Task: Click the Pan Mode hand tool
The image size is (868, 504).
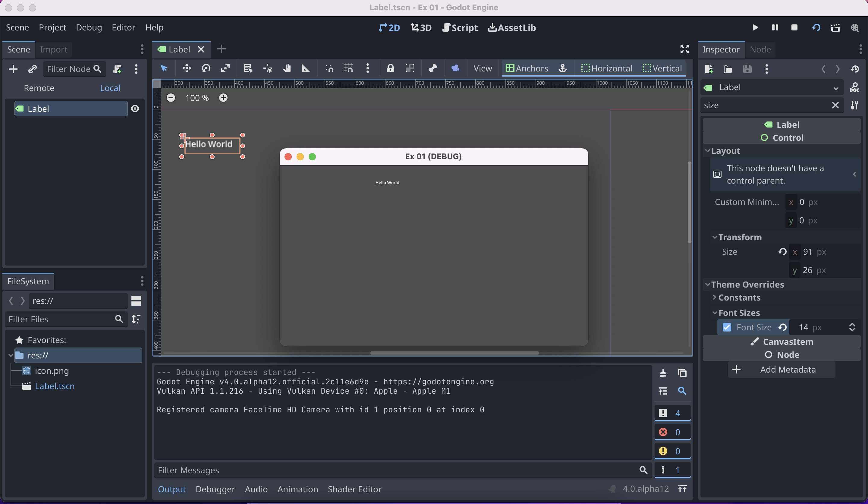Action: [x=287, y=68]
